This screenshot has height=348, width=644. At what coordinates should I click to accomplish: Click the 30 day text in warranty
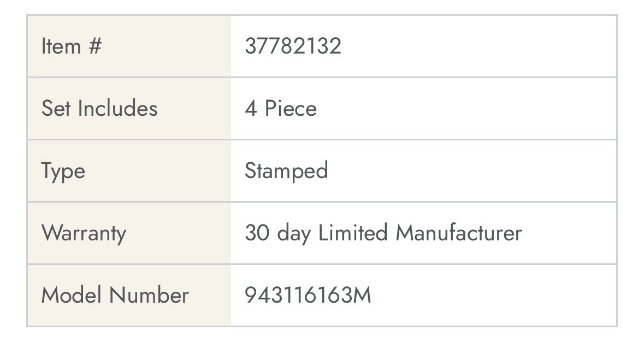point(277,233)
